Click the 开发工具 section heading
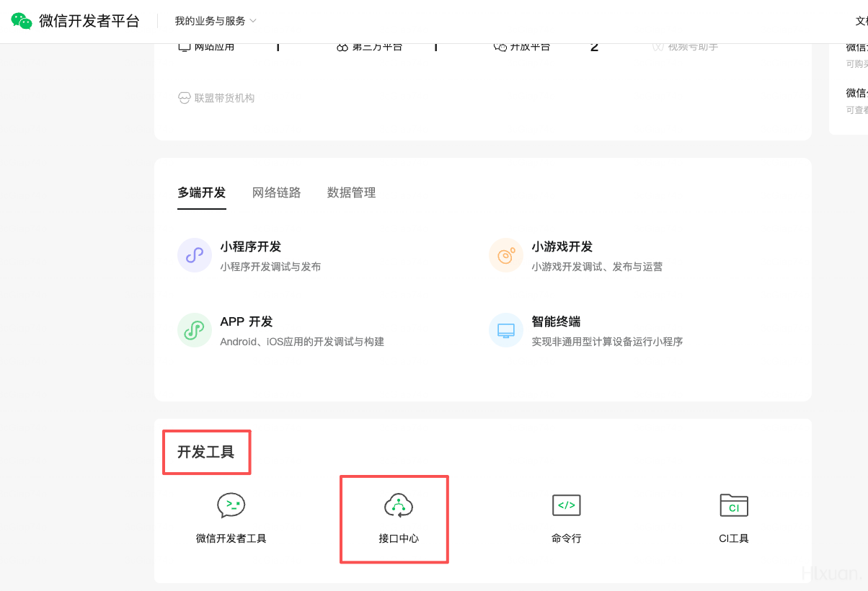The width and height of the screenshot is (868, 591). 206,453
